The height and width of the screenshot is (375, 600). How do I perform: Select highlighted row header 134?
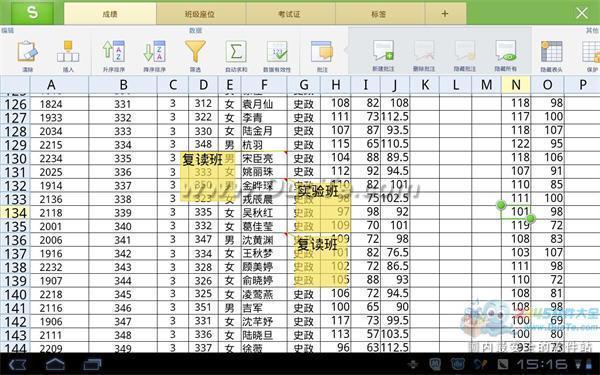click(15, 213)
